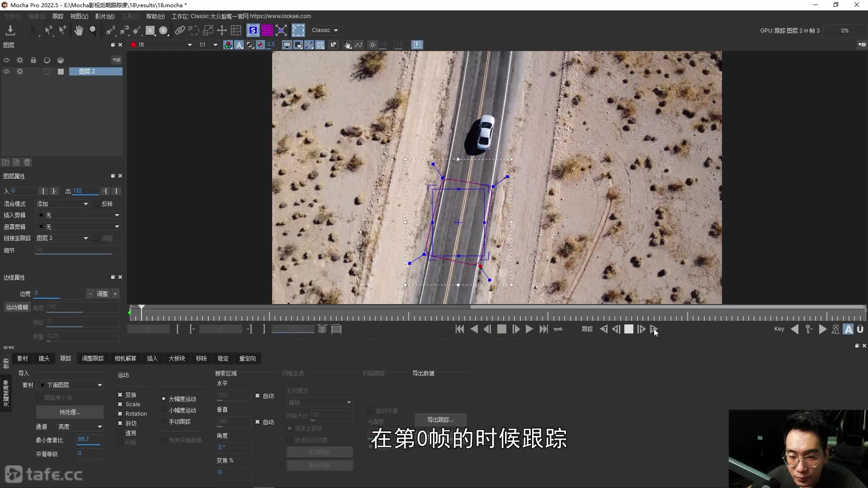Viewport: 868px width, 488px height.
Task: Open the 1:1 zoom level dropdown
Action: tap(208, 45)
